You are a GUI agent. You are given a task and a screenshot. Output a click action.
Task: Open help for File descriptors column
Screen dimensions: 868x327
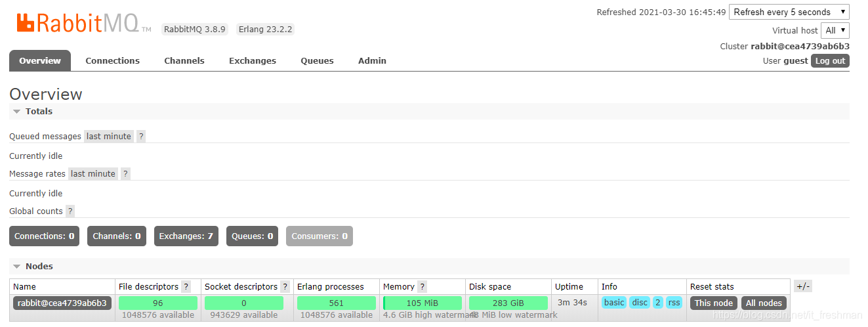(x=186, y=287)
